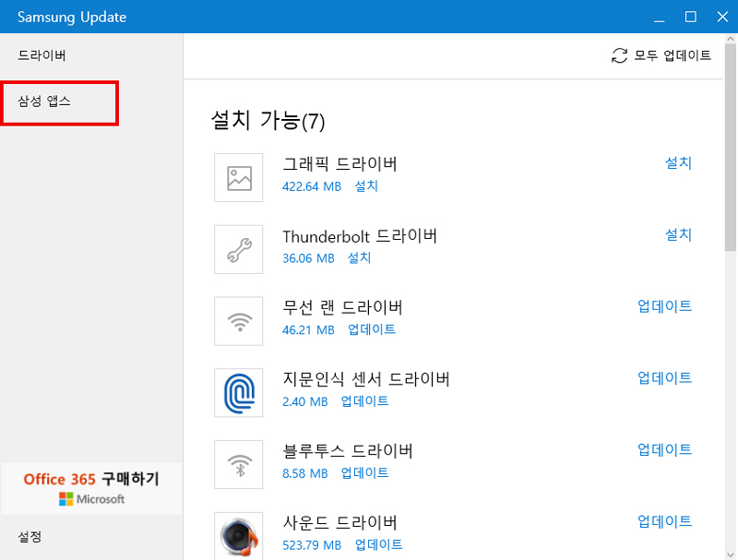Click the refresh arrows icon beside 모두 업데이트

tap(619, 55)
